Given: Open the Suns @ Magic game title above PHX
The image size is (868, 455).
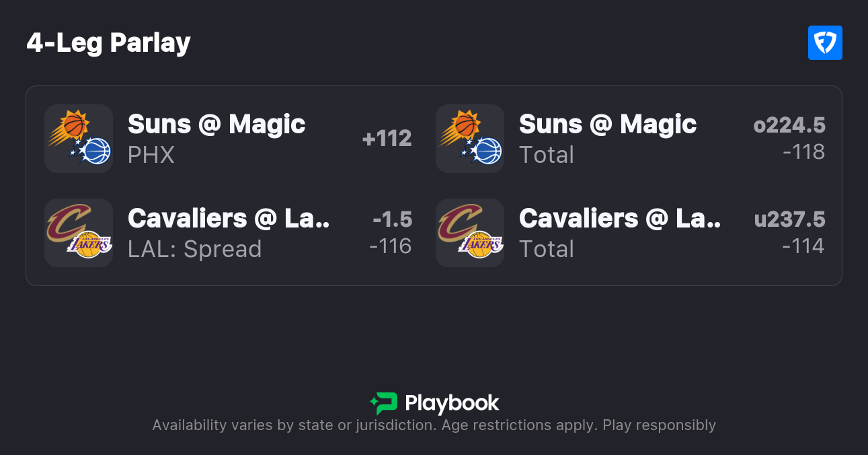Looking at the screenshot, I should click(216, 125).
